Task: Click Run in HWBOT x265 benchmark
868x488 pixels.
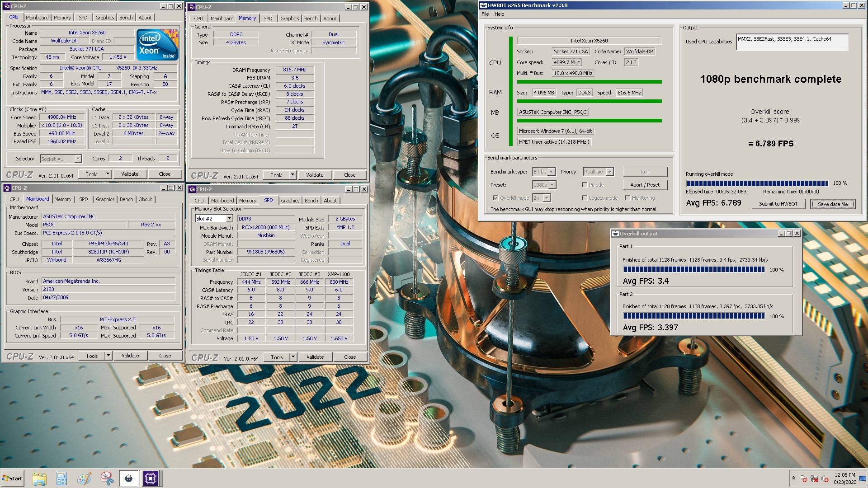Action: point(645,172)
